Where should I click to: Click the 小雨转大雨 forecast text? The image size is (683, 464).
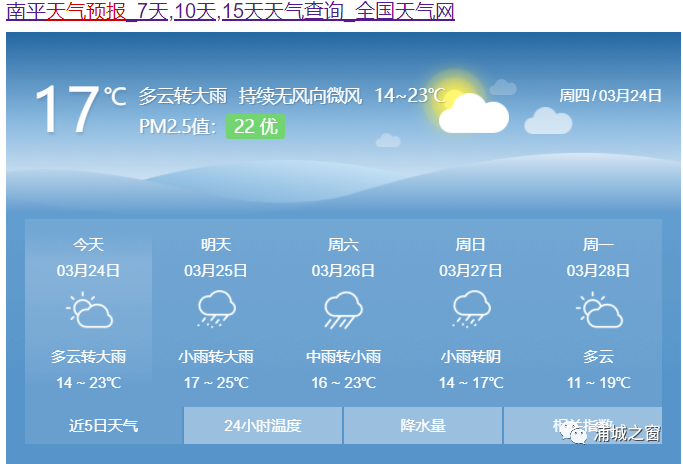click(216, 357)
